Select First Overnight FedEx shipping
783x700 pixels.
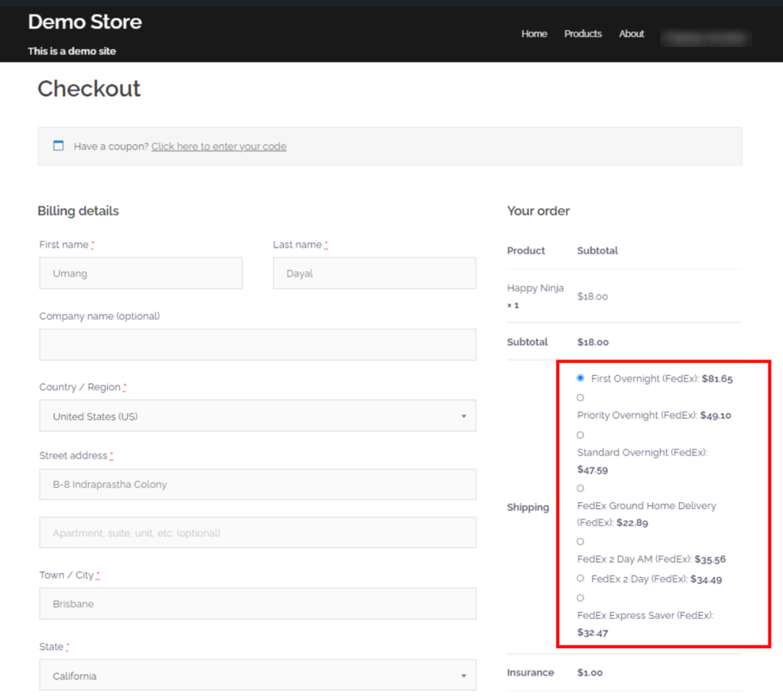click(580, 378)
